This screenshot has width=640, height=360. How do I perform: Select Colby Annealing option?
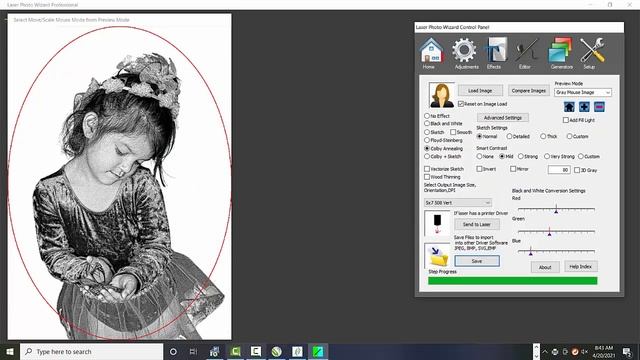(x=427, y=149)
